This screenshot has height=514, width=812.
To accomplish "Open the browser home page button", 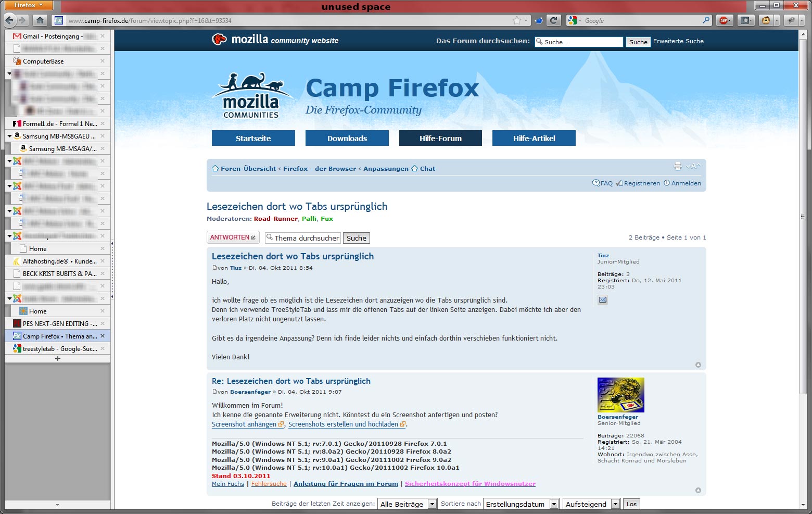I will point(40,20).
